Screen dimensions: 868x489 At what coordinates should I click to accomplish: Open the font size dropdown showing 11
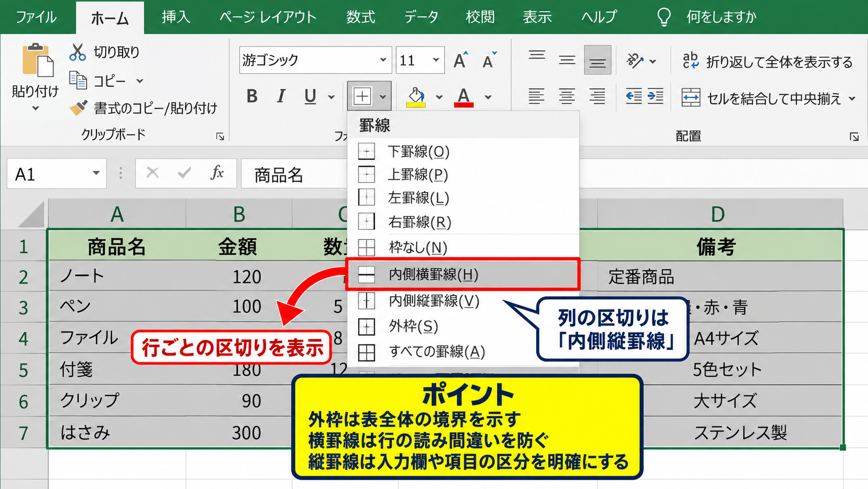coord(436,60)
